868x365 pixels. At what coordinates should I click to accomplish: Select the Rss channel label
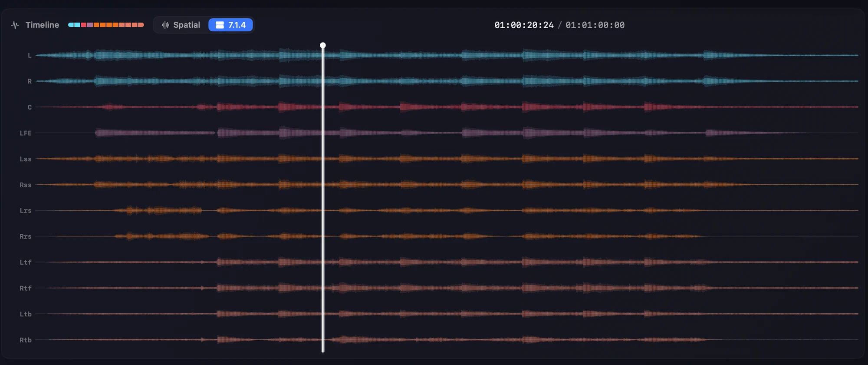[x=26, y=185]
